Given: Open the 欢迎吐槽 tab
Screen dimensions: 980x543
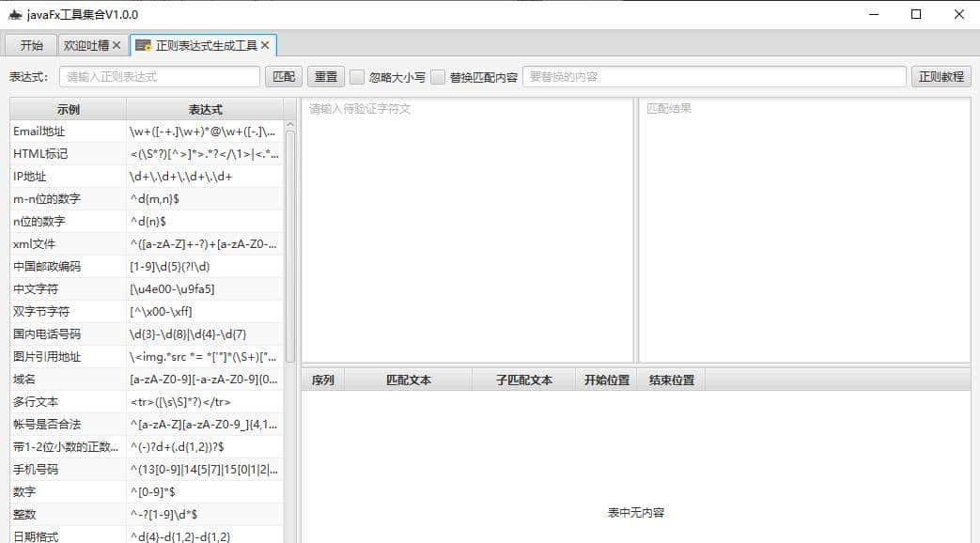Looking at the screenshot, I should click(85, 43).
